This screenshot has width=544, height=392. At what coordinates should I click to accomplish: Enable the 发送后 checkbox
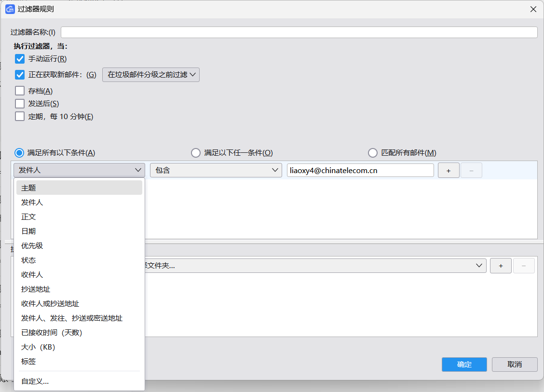(x=20, y=104)
